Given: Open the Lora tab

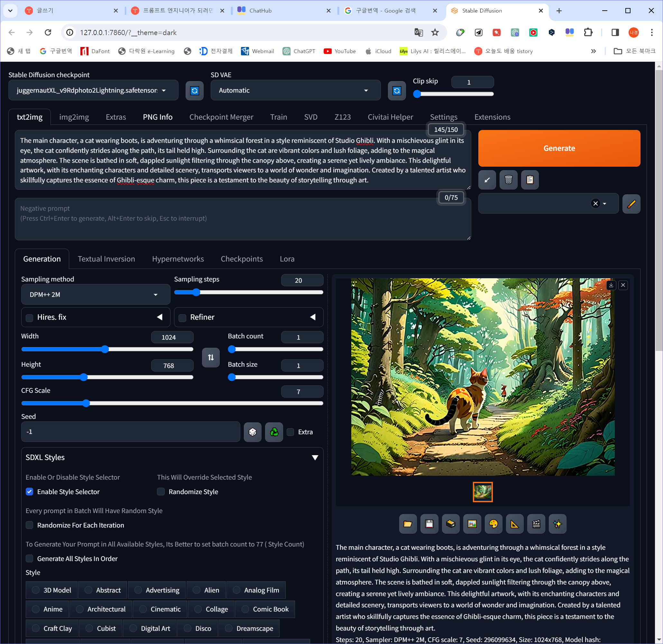Looking at the screenshot, I should click(x=287, y=259).
